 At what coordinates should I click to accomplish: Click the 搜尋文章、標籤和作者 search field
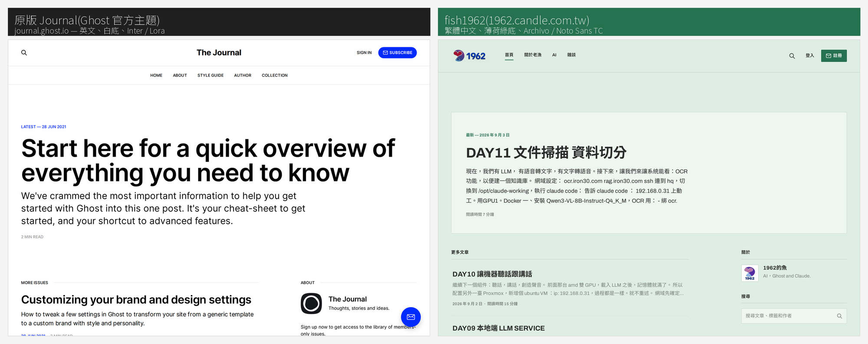coord(794,316)
